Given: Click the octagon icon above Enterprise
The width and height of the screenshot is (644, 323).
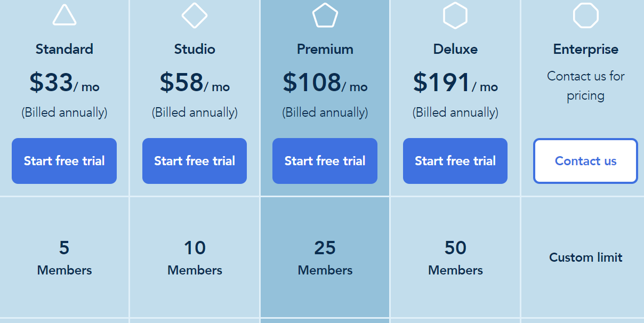Looking at the screenshot, I should coord(586,15).
